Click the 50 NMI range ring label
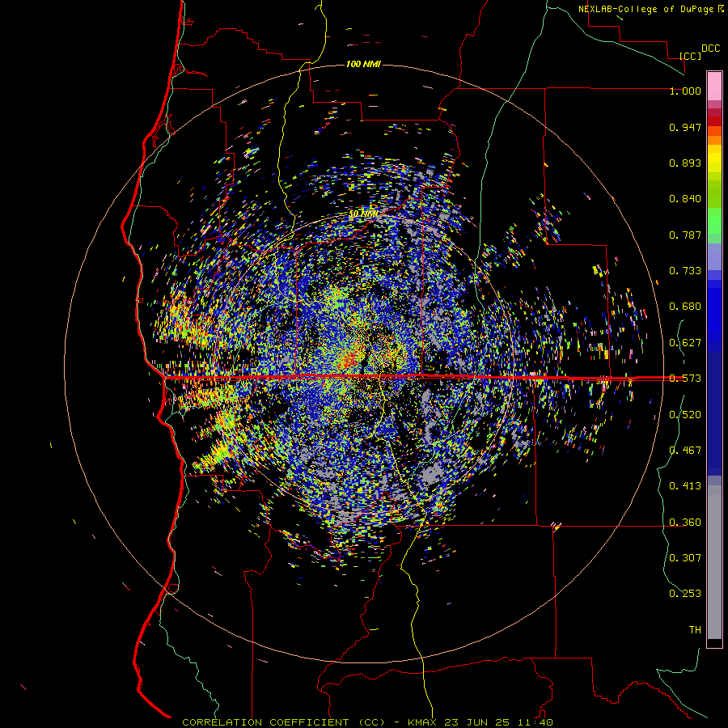Viewport: 728px width, 728px height. coord(363,214)
